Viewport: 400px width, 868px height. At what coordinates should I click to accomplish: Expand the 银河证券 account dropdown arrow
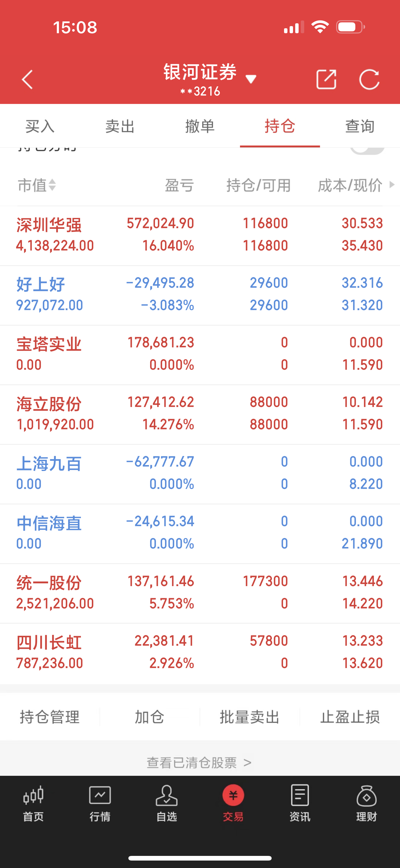tap(251, 79)
